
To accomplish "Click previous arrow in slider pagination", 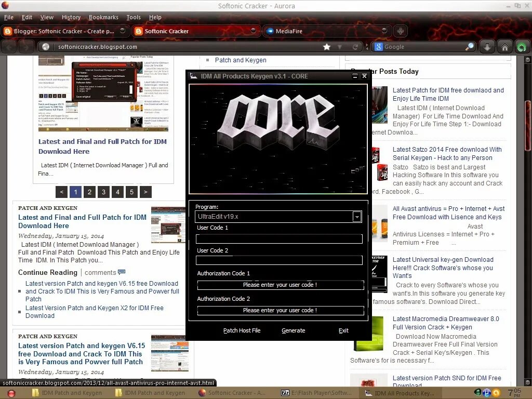I will tap(61, 192).
